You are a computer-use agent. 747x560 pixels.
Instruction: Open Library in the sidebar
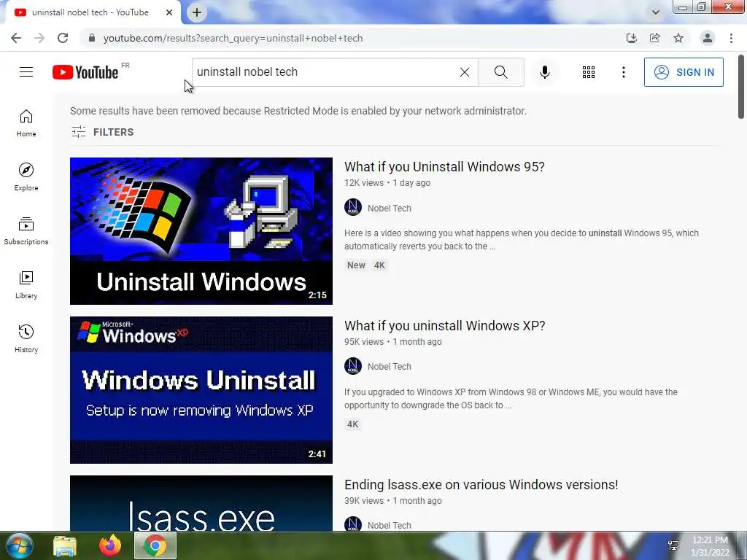pos(26,285)
